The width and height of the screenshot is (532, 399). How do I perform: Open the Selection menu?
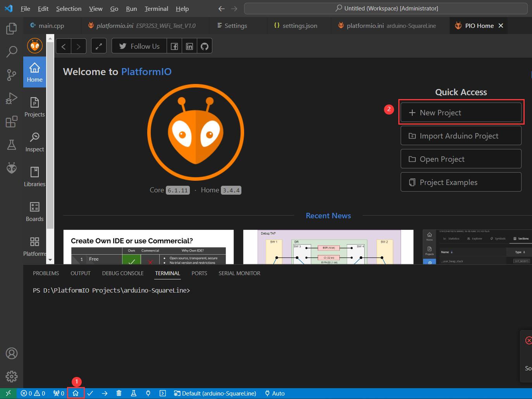[x=69, y=9]
